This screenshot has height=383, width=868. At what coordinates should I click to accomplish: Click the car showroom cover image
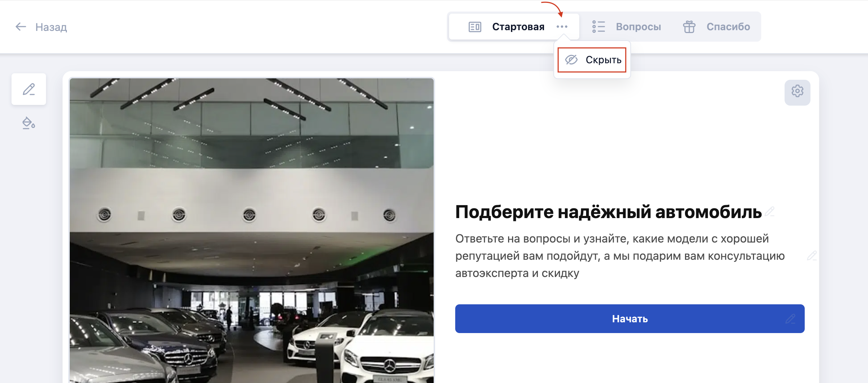click(252, 230)
